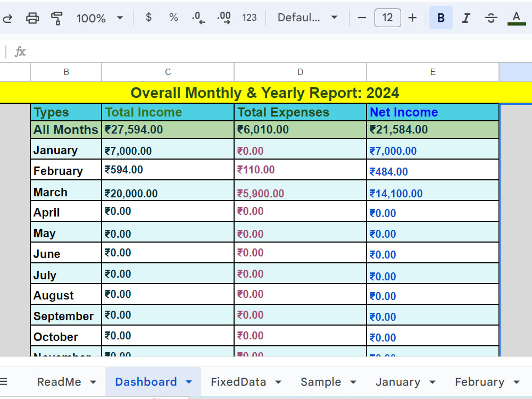Viewport: 532px width, 399px height.
Task: Decrease font size with minus button
Action: tap(362, 18)
